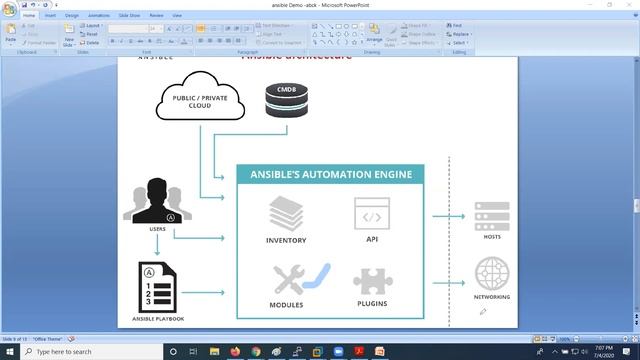
Task: Reset the slide layout
Action: coord(89,34)
